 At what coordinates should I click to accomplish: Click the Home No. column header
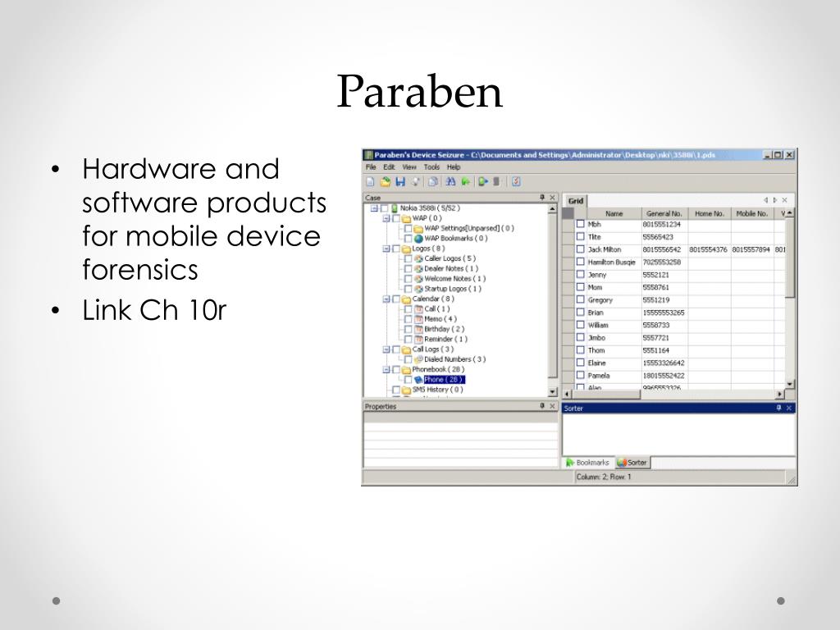710,213
